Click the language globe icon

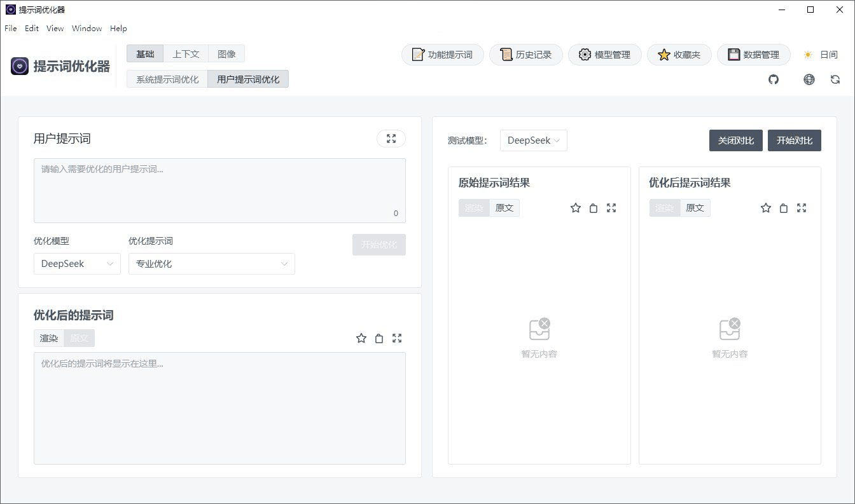point(809,79)
